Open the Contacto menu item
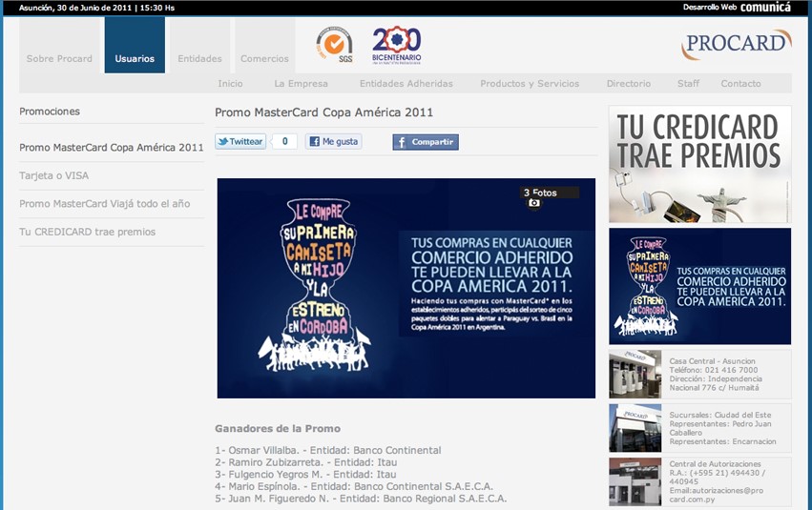 pos(740,83)
